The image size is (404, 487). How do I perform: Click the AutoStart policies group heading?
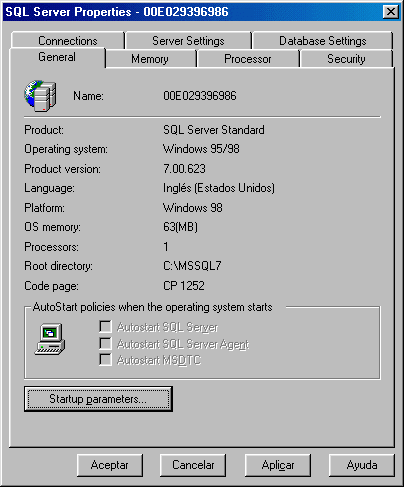[x=153, y=307]
